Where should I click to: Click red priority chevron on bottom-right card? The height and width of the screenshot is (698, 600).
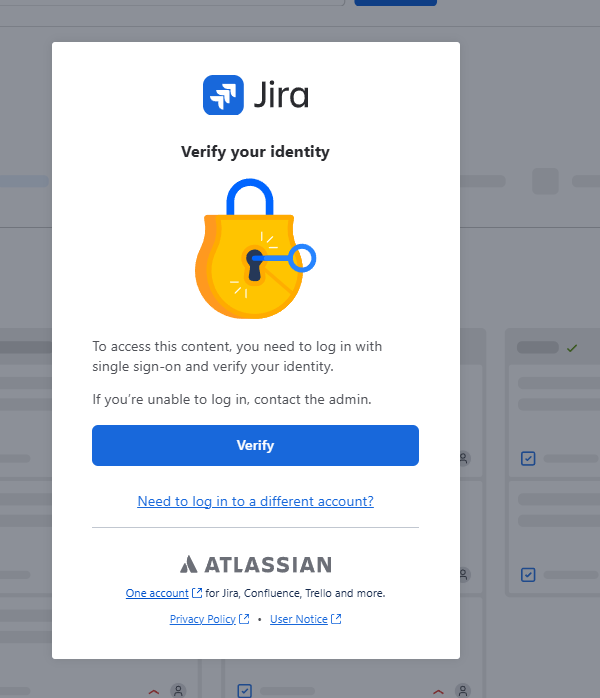438,692
